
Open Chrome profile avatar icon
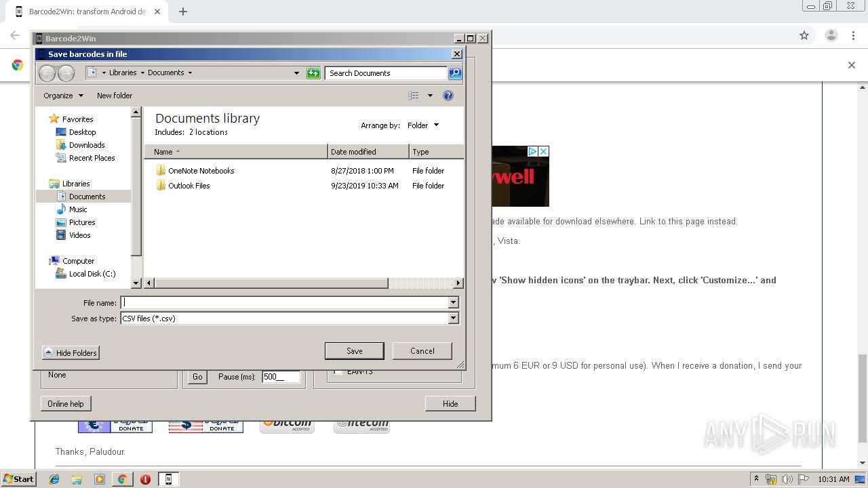tap(831, 35)
